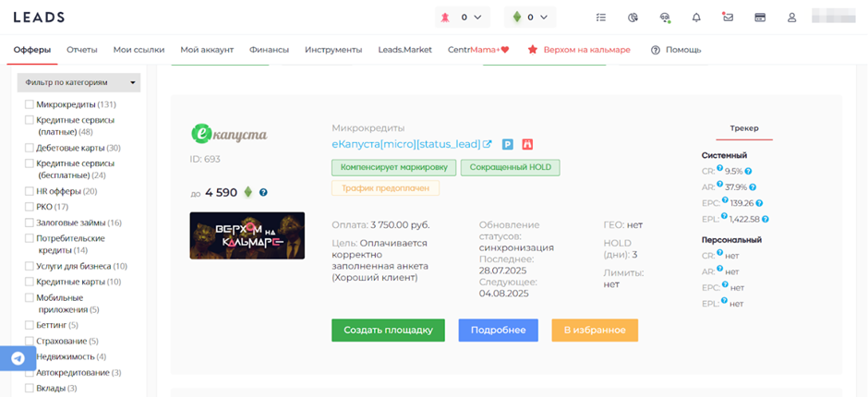This screenshot has height=397, width=868.
Task: Check the Потребительские кредиты category
Action: point(30,238)
